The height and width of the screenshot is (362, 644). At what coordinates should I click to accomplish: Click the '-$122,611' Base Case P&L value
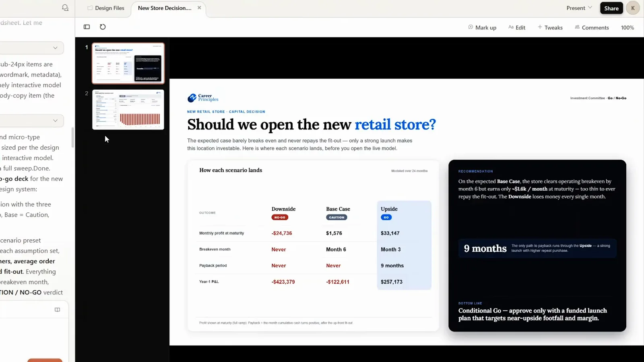(338, 282)
